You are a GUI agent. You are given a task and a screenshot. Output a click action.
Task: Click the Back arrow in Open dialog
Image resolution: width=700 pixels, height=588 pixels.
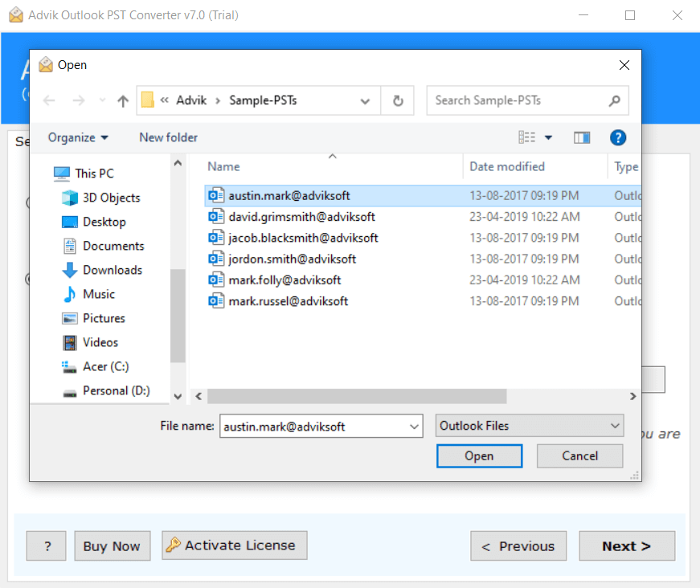coord(49,101)
